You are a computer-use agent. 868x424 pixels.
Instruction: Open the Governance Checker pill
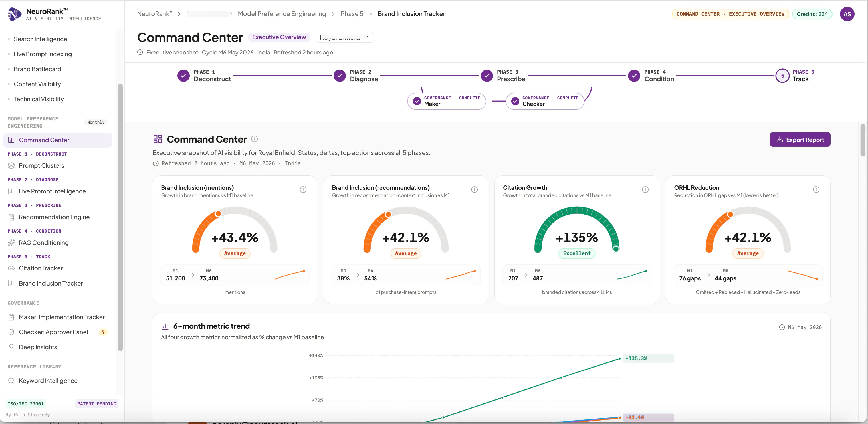coord(544,101)
